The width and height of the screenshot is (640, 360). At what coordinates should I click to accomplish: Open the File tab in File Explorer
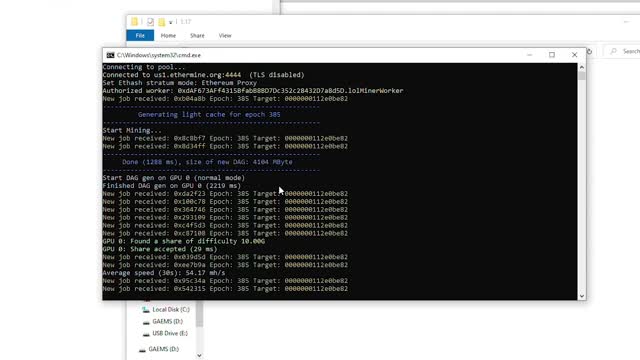pyautogui.click(x=140, y=36)
